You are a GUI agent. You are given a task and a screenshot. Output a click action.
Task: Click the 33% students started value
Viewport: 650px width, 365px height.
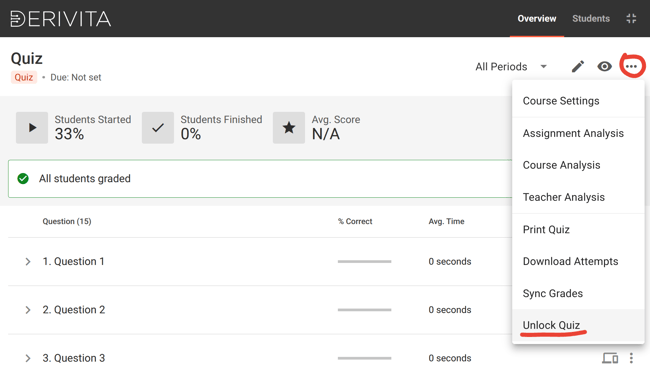(x=69, y=134)
